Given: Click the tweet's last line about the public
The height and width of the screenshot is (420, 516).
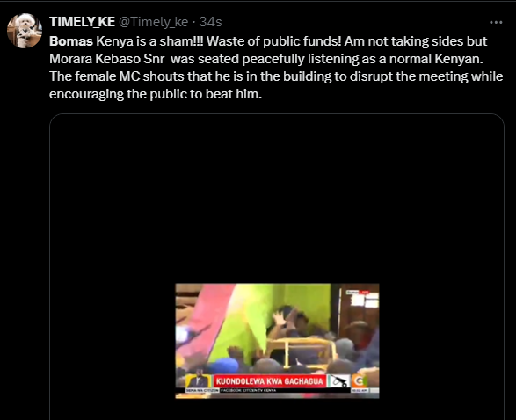Looking at the screenshot, I should pyautogui.click(x=156, y=94).
